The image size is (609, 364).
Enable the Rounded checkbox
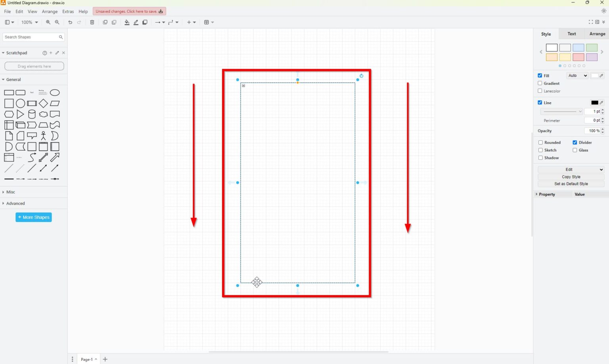(540, 142)
